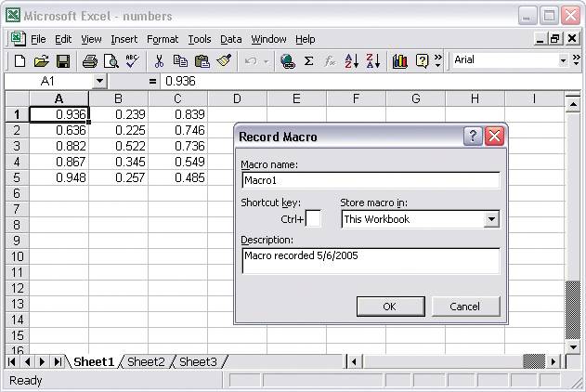Select the Format Painter brush icon
The image size is (586, 392).
[x=224, y=61]
